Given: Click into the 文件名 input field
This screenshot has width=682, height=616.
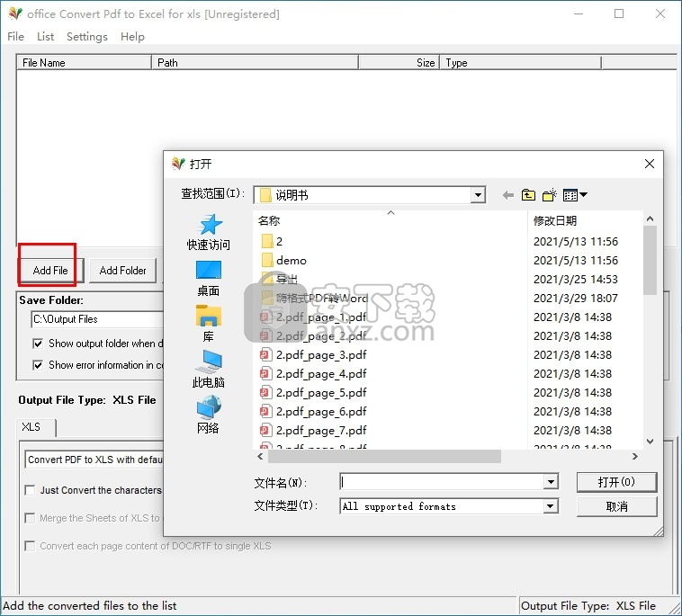Looking at the screenshot, I should pyautogui.click(x=442, y=482).
